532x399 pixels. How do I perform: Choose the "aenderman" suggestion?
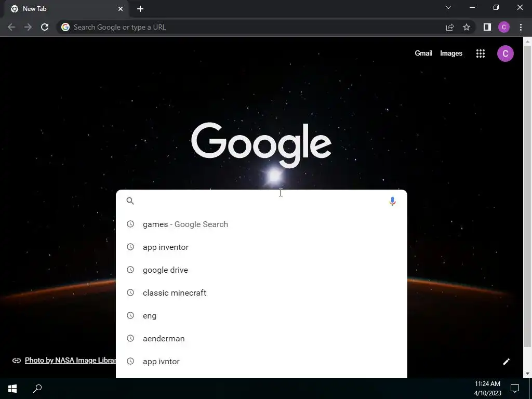coord(261,339)
